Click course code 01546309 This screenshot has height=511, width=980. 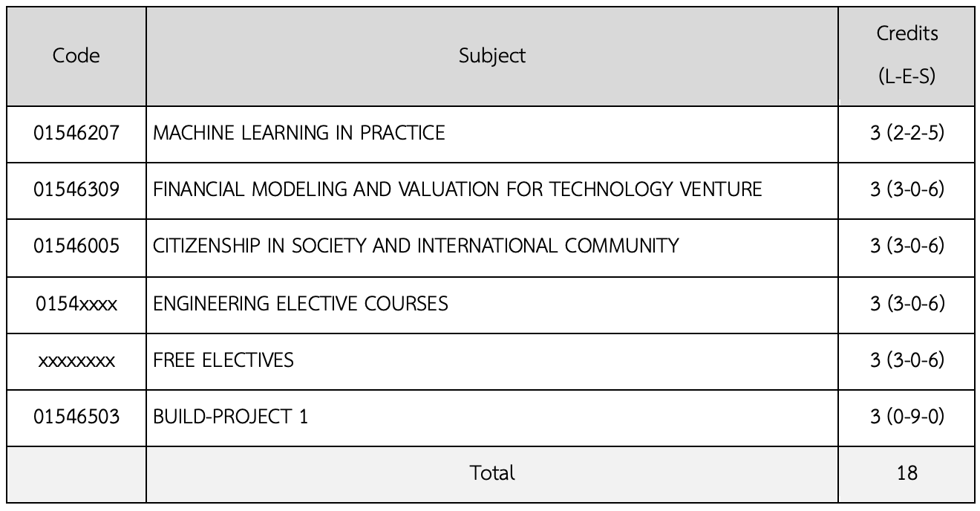(x=76, y=189)
